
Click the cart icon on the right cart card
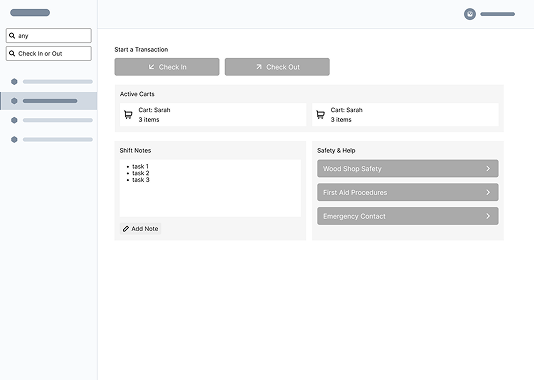click(320, 115)
